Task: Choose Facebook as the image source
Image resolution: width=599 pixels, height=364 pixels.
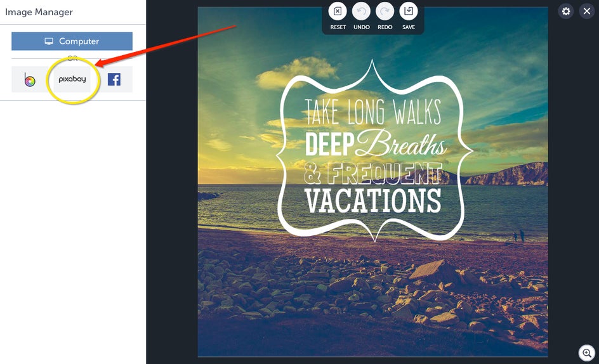Action: point(114,79)
